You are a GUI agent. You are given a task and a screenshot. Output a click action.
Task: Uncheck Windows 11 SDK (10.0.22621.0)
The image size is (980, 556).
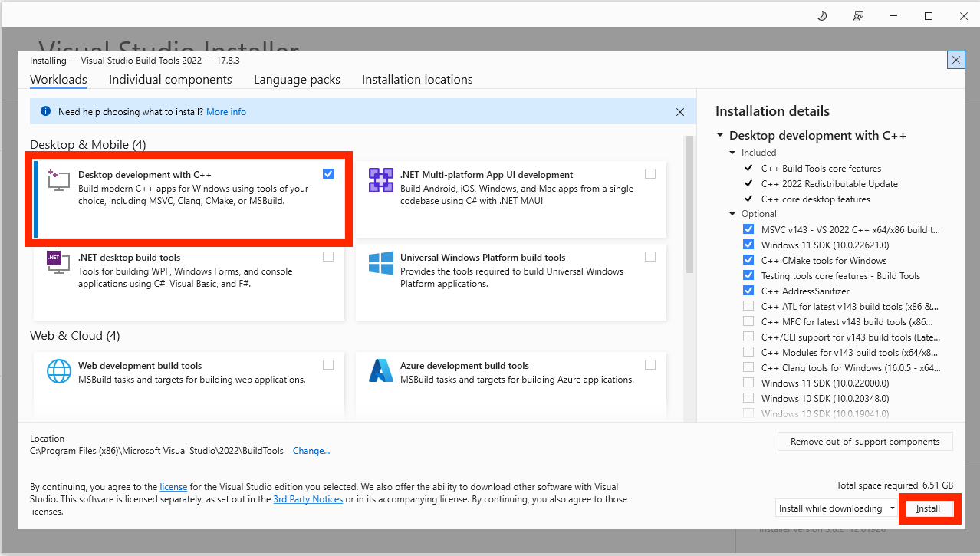tap(748, 245)
